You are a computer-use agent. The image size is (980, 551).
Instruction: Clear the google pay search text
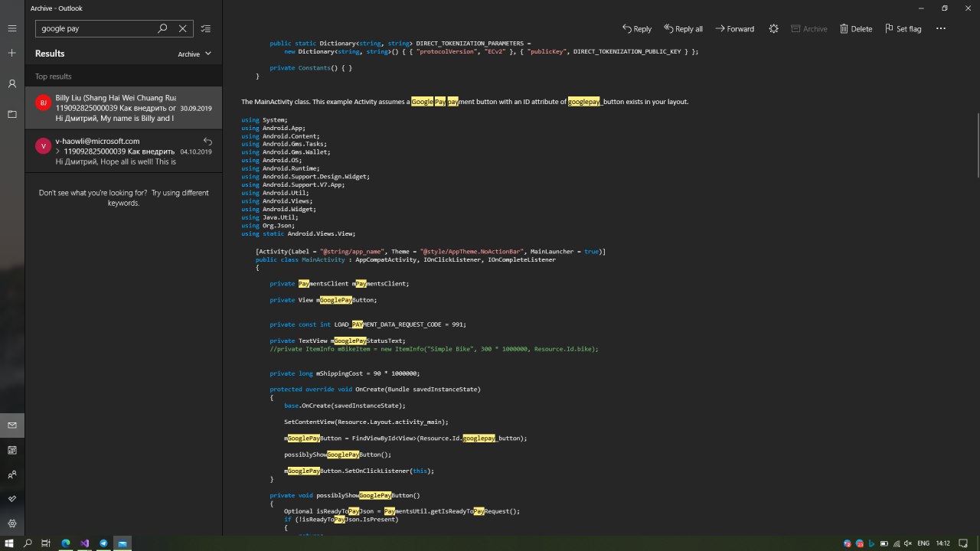tap(182, 28)
